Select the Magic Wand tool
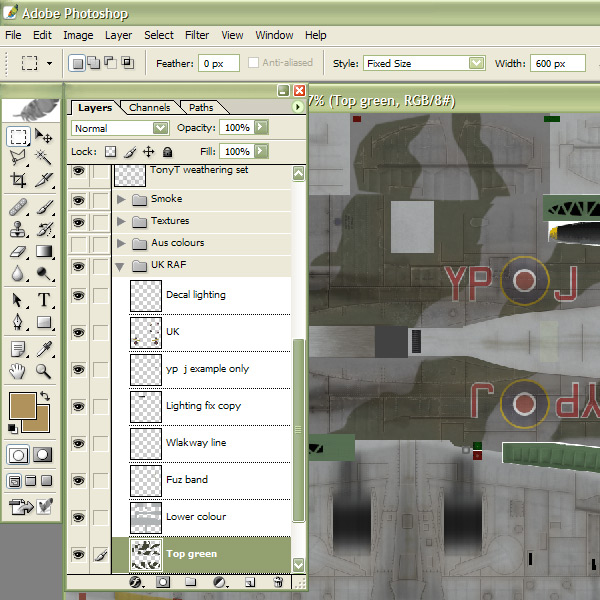 click(x=43, y=157)
